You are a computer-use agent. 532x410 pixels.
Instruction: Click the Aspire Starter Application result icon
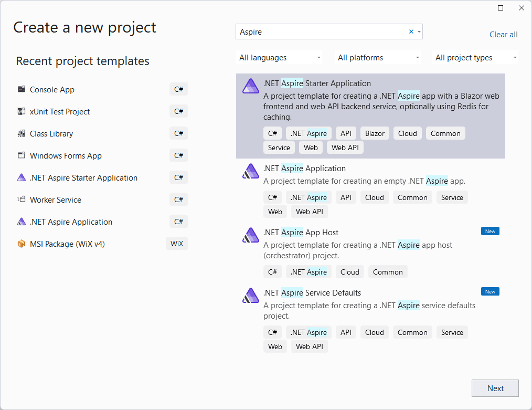coord(251,86)
